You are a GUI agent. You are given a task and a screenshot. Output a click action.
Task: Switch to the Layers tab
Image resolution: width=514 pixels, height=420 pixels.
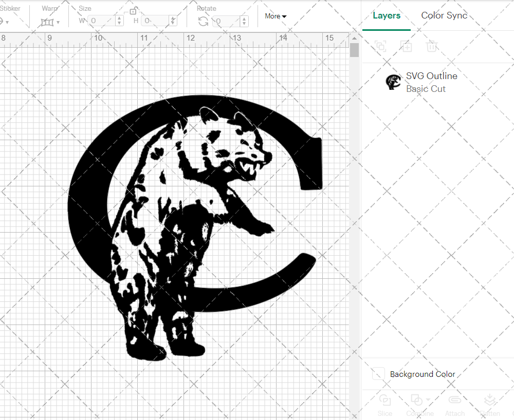coord(387,15)
